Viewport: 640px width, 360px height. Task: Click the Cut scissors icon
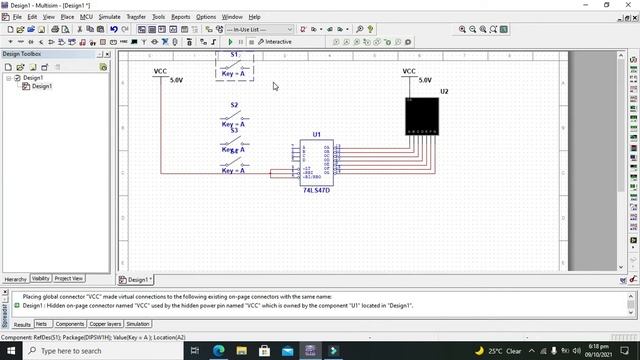tap(80, 29)
